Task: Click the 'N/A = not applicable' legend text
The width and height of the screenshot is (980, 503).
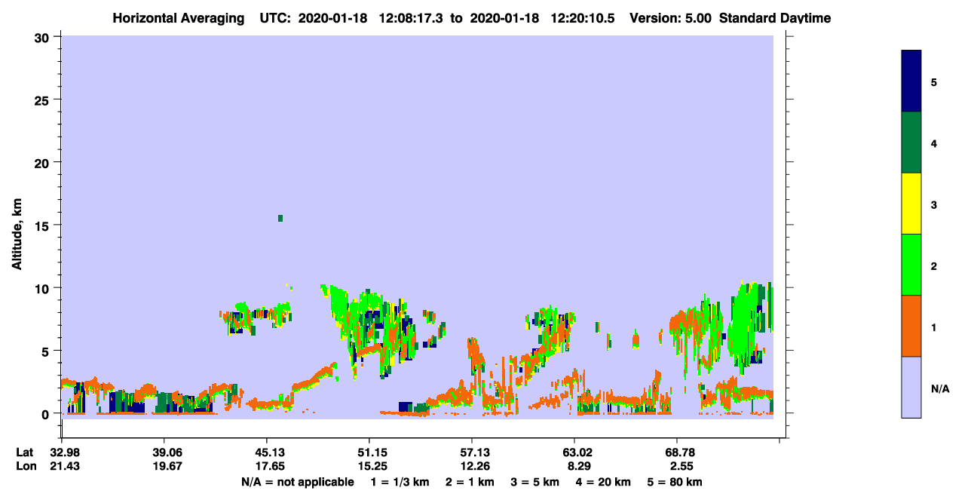Action: tap(298, 482)
